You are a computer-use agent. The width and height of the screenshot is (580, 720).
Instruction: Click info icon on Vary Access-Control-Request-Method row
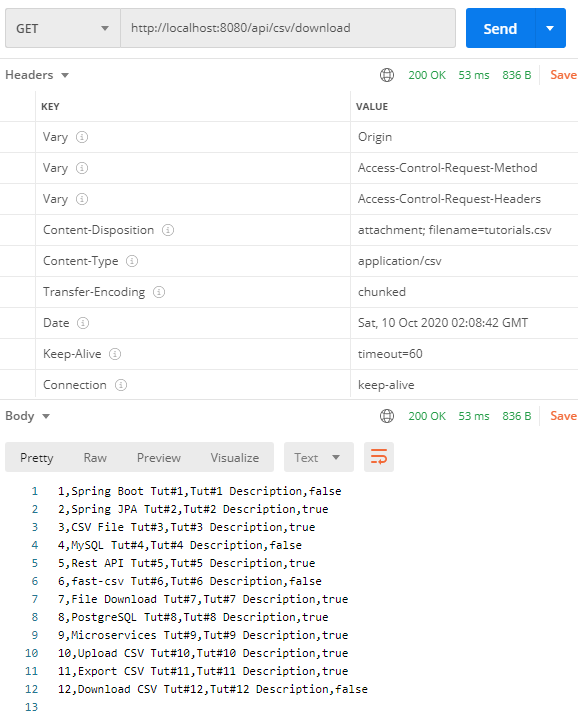point(82,168)
